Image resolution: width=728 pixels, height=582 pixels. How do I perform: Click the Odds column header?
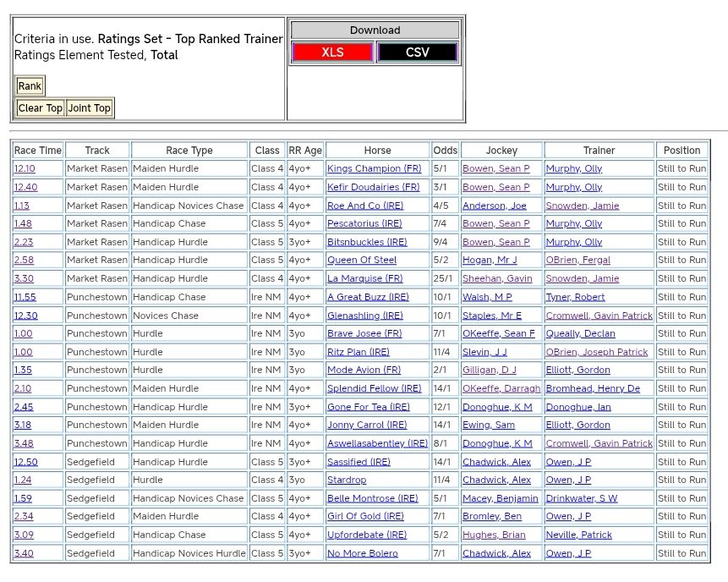[x=445, y=151]
